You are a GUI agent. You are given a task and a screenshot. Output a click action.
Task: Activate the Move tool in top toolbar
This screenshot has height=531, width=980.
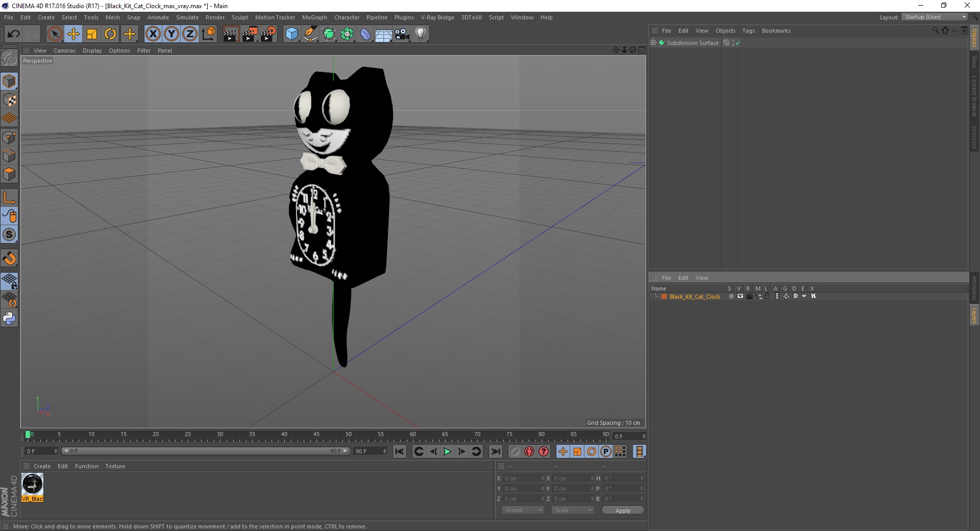73,34
